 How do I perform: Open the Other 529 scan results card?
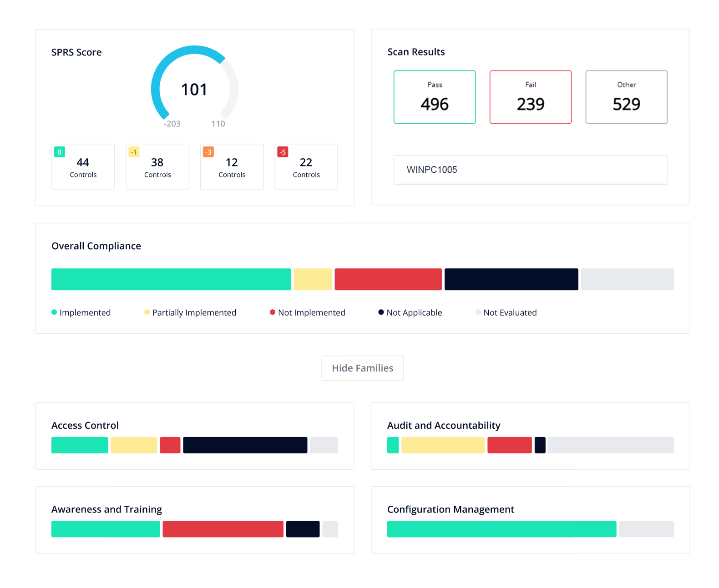pos(627,97)
